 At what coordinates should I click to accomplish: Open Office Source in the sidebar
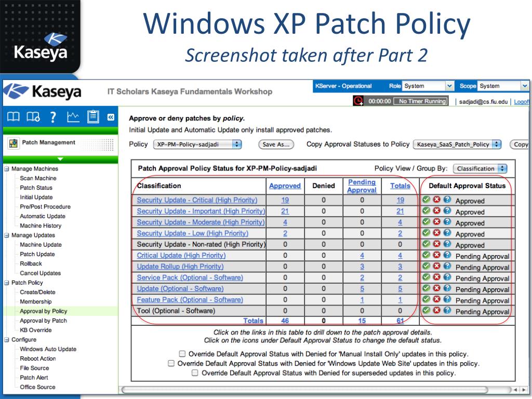(x=37, y=387)
